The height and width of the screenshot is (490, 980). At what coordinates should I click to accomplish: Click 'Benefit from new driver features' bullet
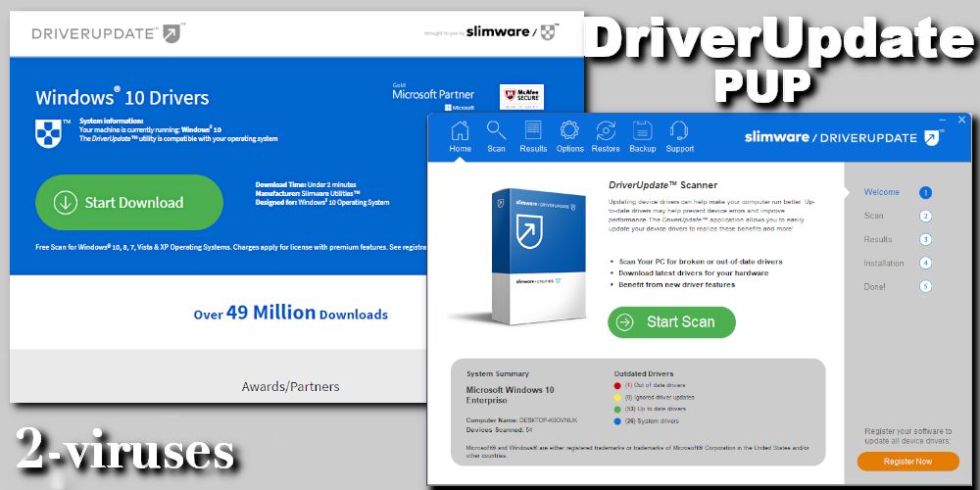pos(676,284)
